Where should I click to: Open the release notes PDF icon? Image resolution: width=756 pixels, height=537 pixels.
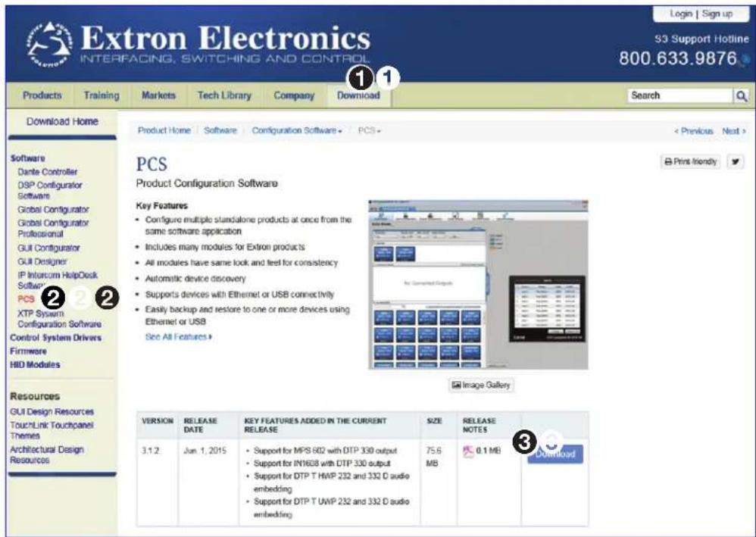[468, 451]
